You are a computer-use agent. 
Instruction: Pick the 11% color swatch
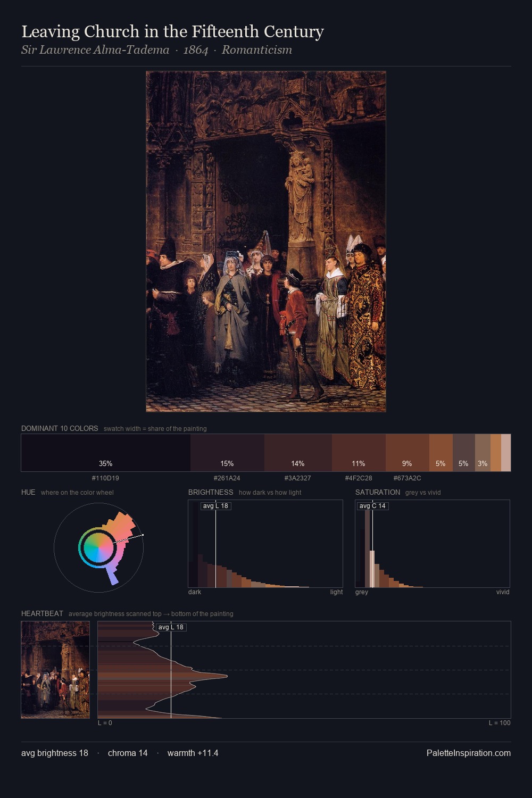coord(359,453)
